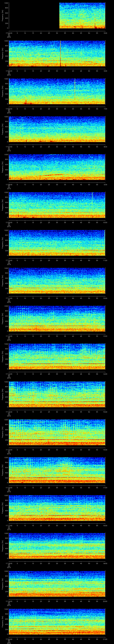Click the 5:00 end time label
The image size is (114, 644).
click(105, 33)
